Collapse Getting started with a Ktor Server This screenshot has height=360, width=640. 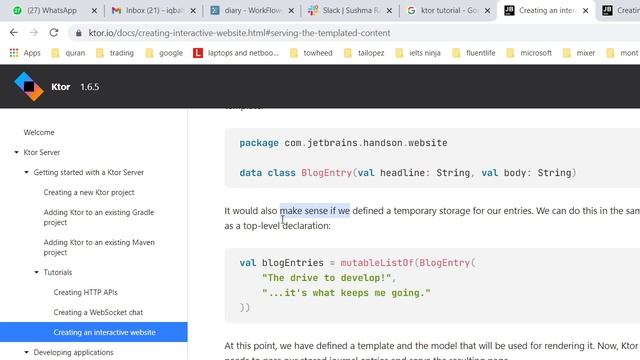[x=27, y=172]
